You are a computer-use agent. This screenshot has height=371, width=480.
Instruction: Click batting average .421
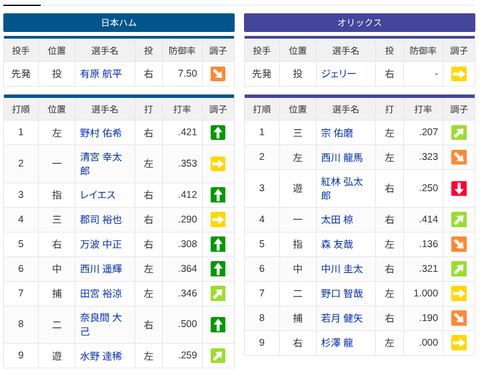(187, 132)
